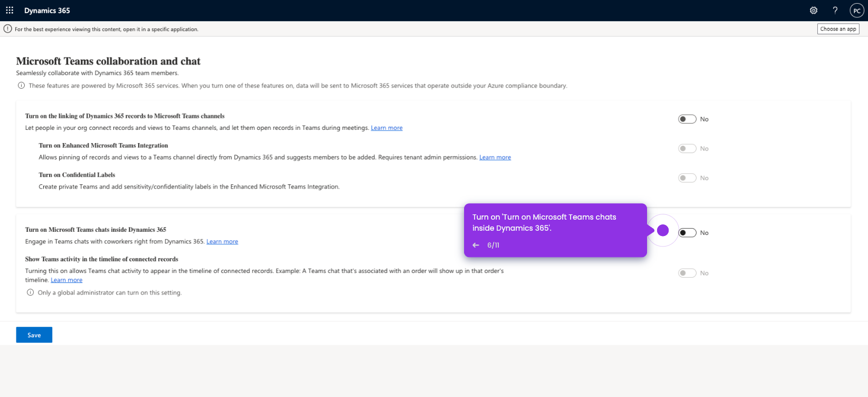Go back using the tooltip arrow at 6/11
The image size is (868, 397).
click(476, 245)
